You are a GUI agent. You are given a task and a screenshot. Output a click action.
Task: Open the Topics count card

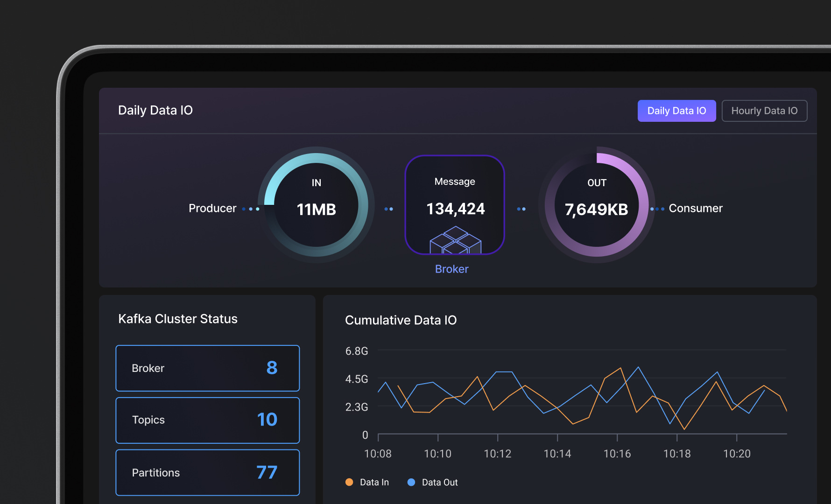click(207, 420)
